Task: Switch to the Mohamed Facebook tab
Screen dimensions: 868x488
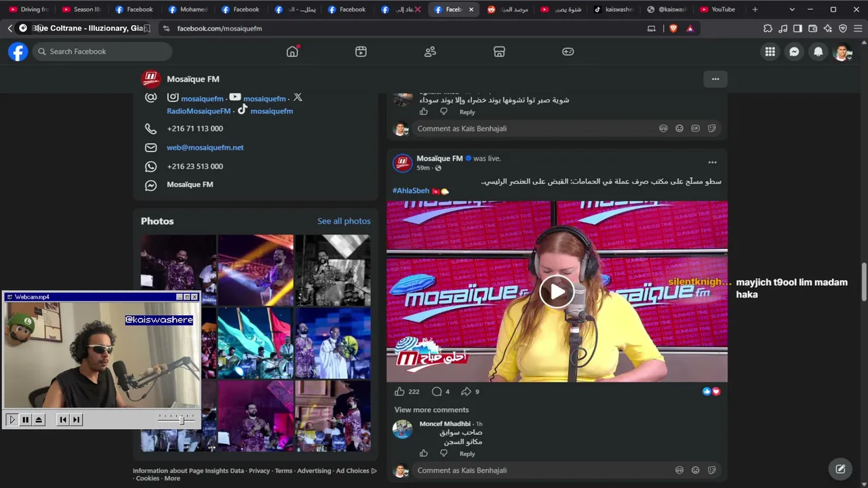Action: [189, 9]
